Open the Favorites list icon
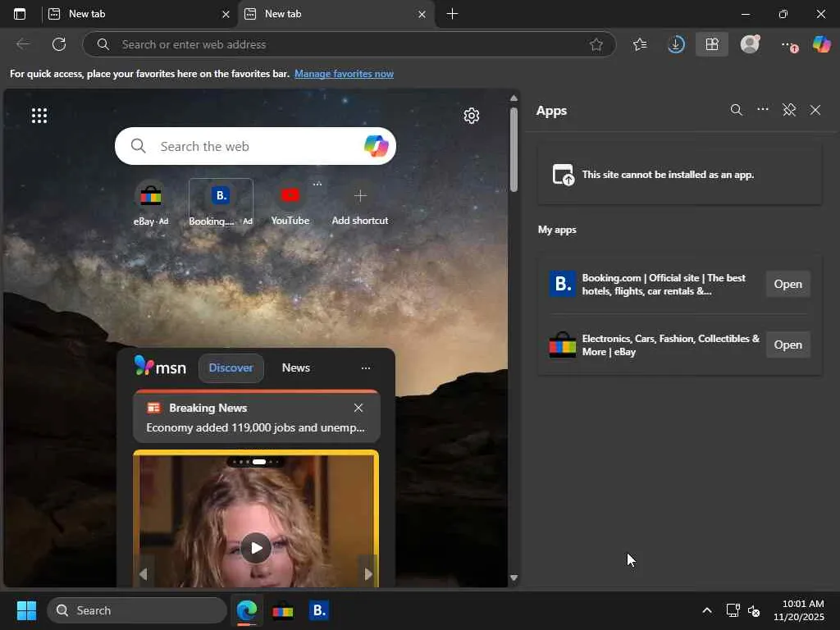This screenshot has width=840, height=630. [640, 44]
